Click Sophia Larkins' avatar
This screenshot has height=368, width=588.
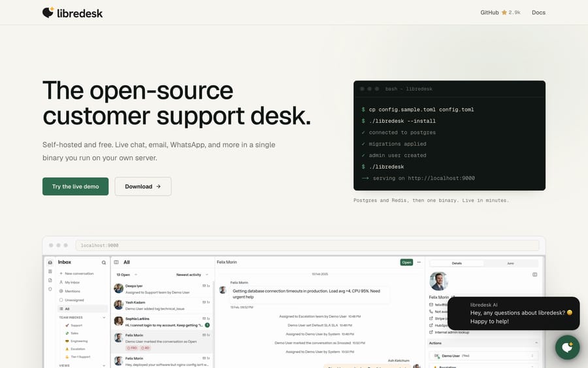pos(118,321)
